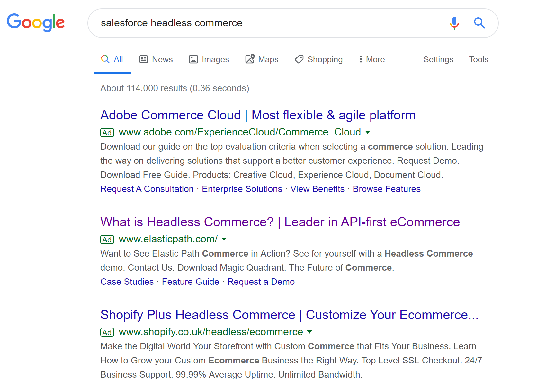This screenshot has width=555, height=392.
Task: Open Request a Demo sitelink
Action: click(261, 282)
